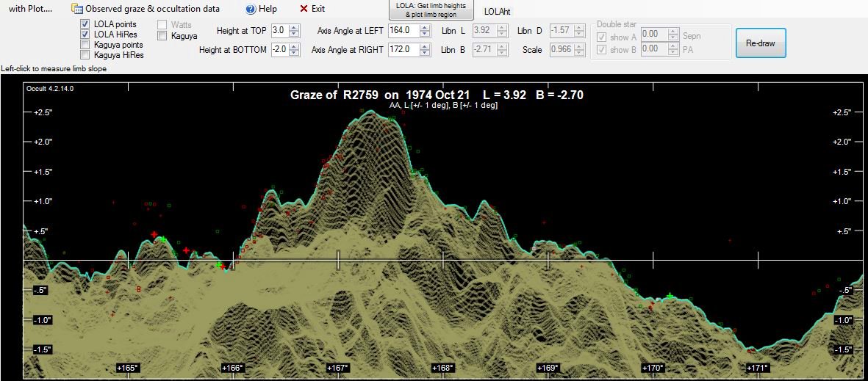Click the Height at TOP value field
The image size is (868, 381).
(279, 31)
